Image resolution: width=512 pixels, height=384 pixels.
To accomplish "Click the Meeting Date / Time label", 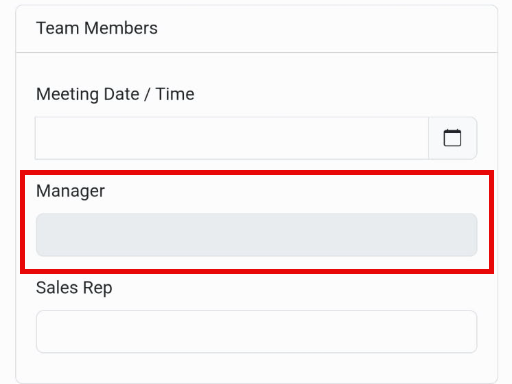I will click(115, 94).
